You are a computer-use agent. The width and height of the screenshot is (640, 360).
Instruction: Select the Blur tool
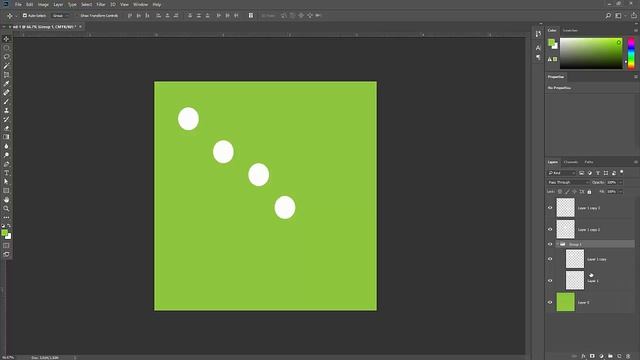click(6, 146)
